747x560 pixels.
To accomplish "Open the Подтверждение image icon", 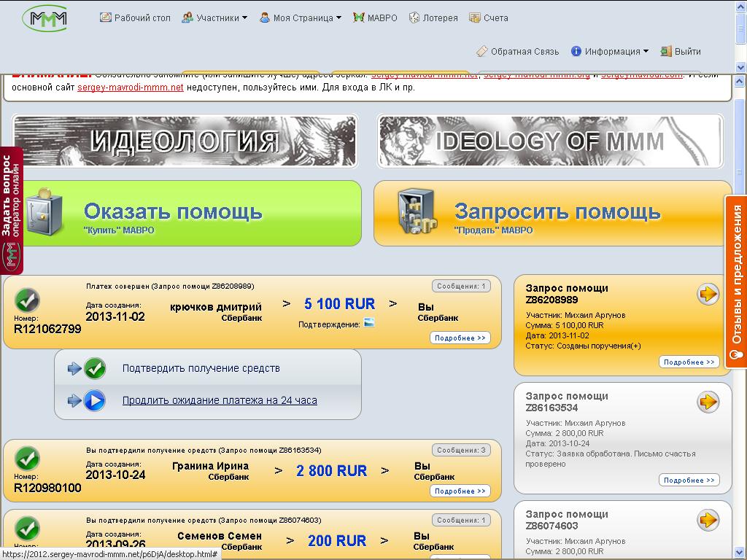I will tap(368, 322).
